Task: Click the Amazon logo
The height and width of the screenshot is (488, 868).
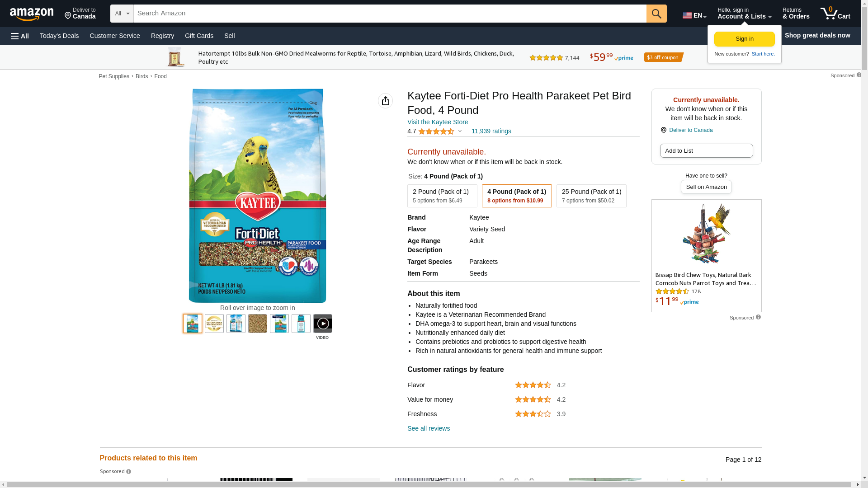Action: coord(32,14)
